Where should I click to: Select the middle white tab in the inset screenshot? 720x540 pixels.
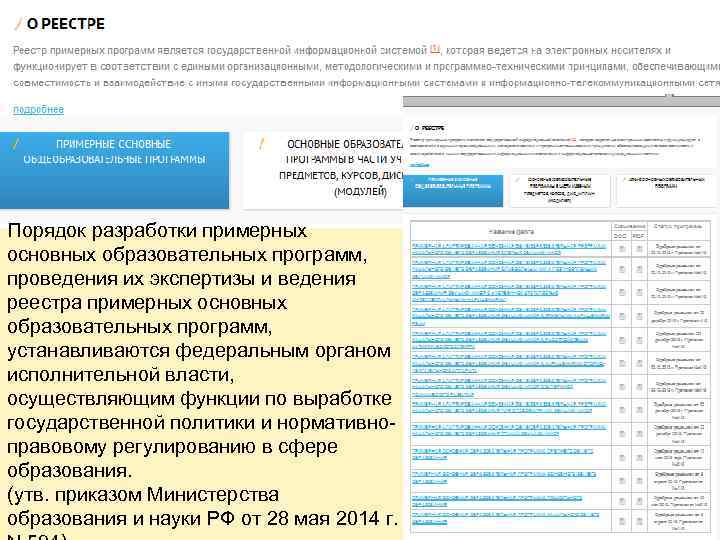click(x=560, y=191)
